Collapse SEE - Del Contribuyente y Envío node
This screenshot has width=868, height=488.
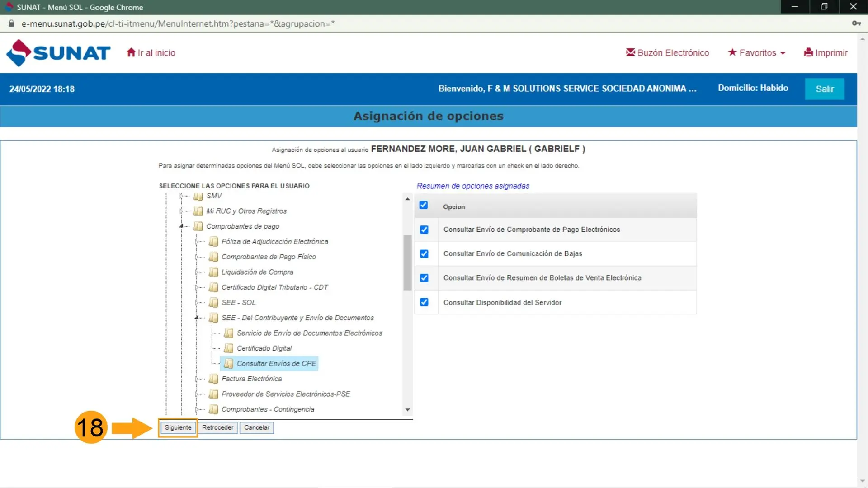[197, 318]
